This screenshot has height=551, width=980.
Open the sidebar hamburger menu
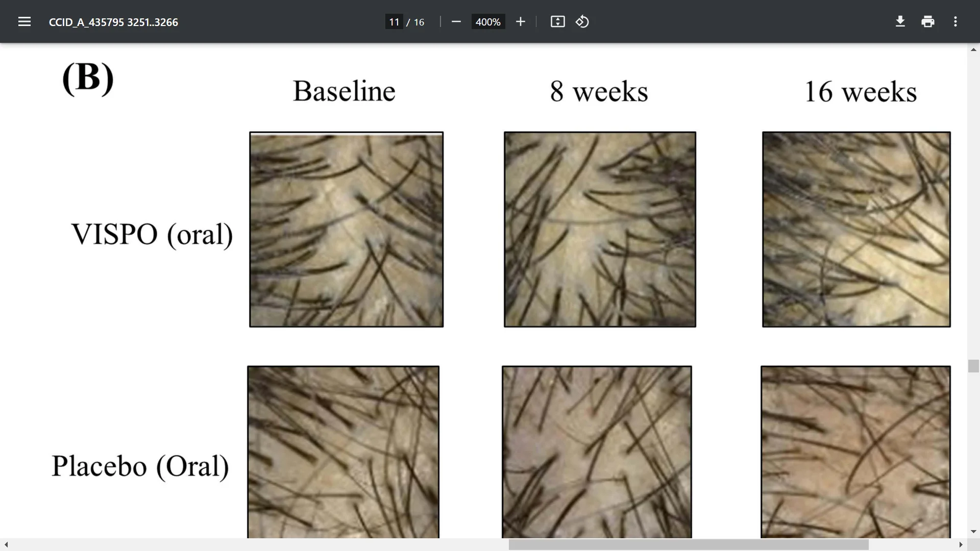point(24,21)
